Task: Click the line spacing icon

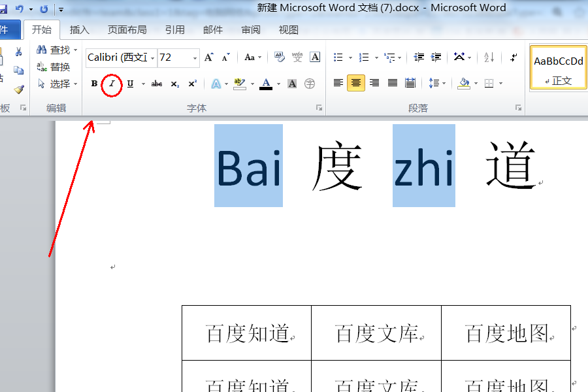Action: (434, 83)
